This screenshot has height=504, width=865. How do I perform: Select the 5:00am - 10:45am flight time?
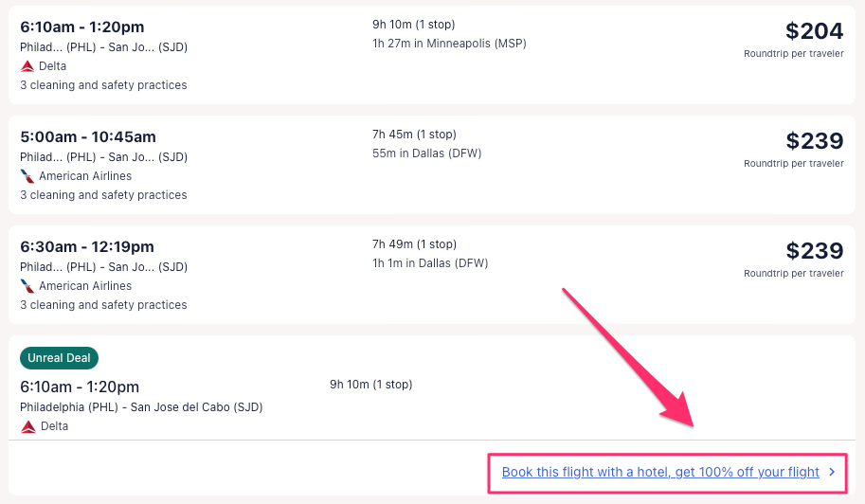tap(88, 136)
